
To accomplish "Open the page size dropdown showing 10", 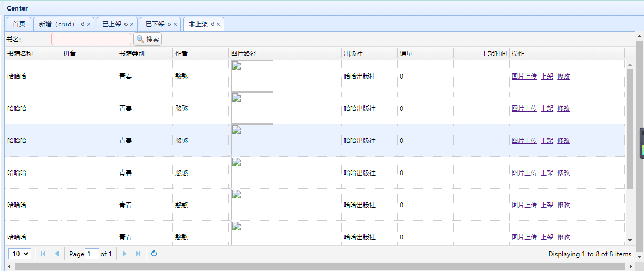I will coord(20,254).
